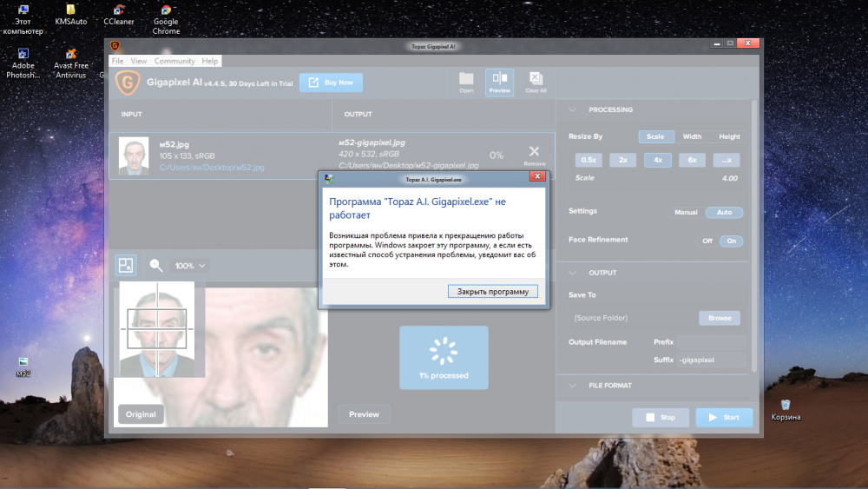This screenshot has height=489, width=868.
Task: Click the zoom magnifier icon
Action: coord(156,266)
